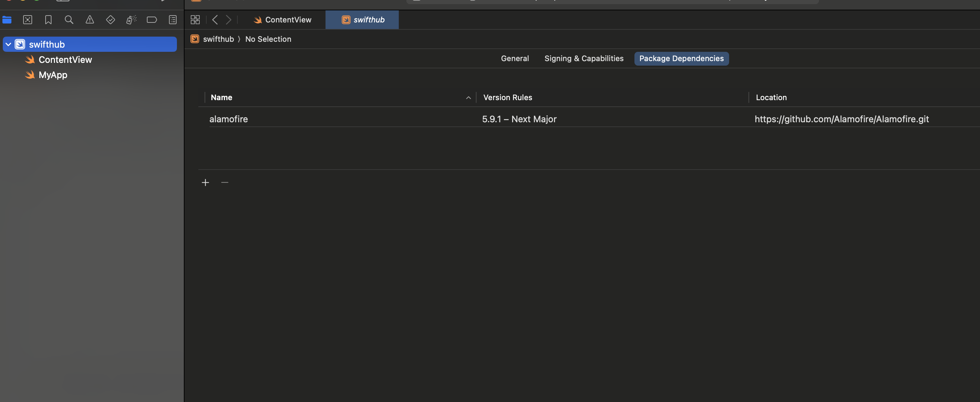Image resolution: width=980 pixels, height=402 pixels.
Task: Open the Source Control navigator icon
Action: [x=27, y=20]
